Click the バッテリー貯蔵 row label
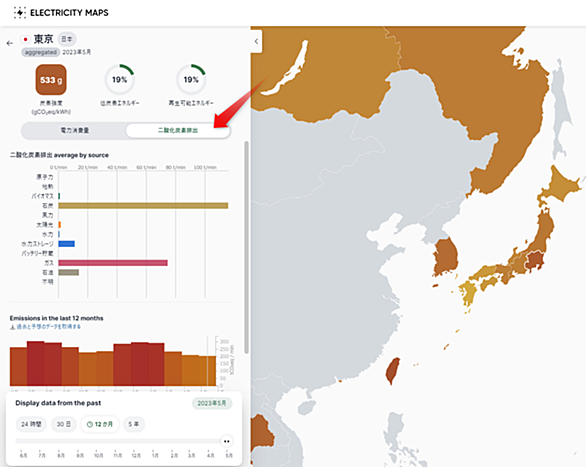 click(x=37, y=253)
